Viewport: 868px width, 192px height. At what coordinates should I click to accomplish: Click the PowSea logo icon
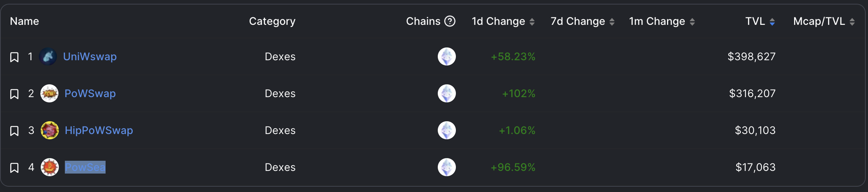point(50,167)
